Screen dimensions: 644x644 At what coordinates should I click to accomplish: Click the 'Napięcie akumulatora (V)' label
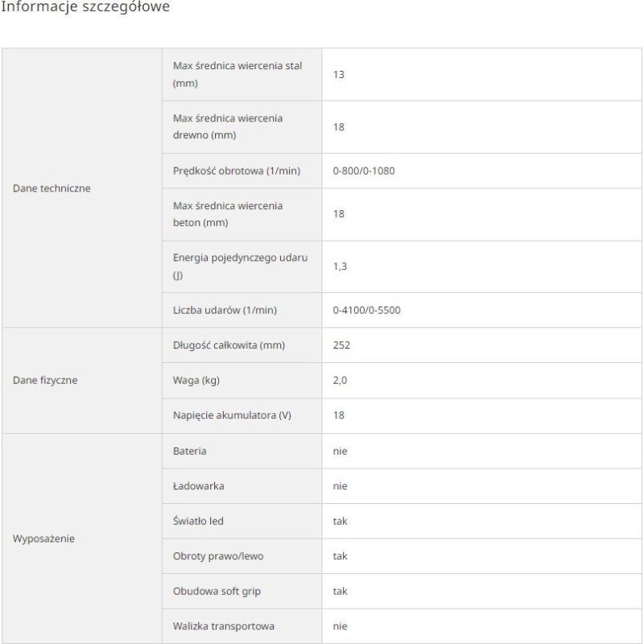pos(231,415)
